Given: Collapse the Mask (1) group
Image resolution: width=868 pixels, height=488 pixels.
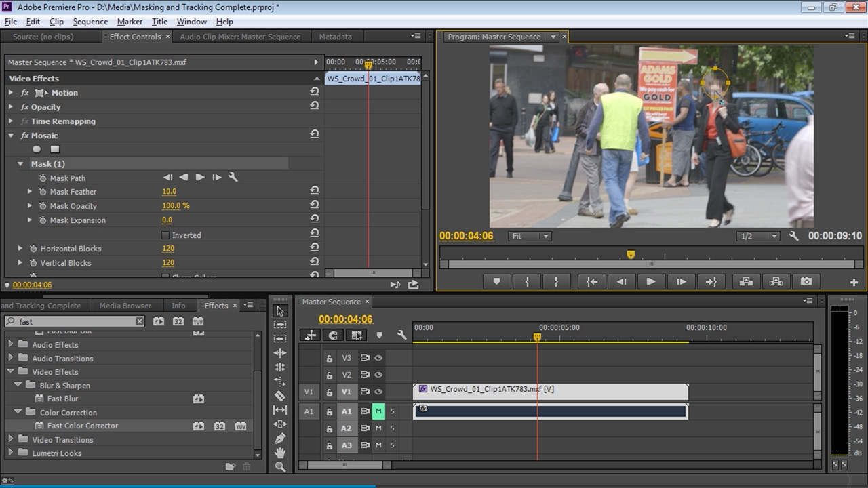Looking at the screenshot, I should click(20, 164).
